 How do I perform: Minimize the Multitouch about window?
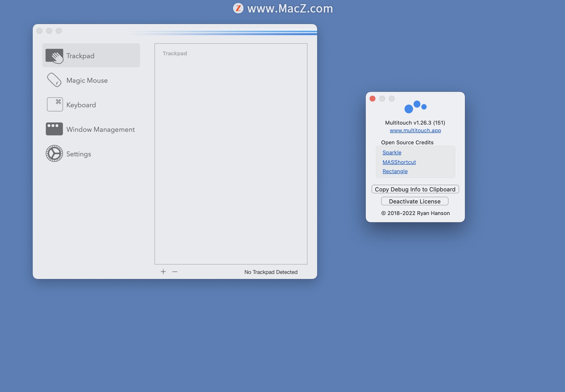click(x=382, y=99)
